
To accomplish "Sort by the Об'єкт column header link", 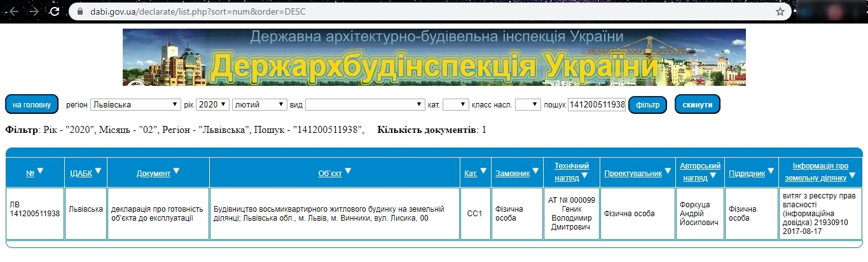I will pos(330,173).
